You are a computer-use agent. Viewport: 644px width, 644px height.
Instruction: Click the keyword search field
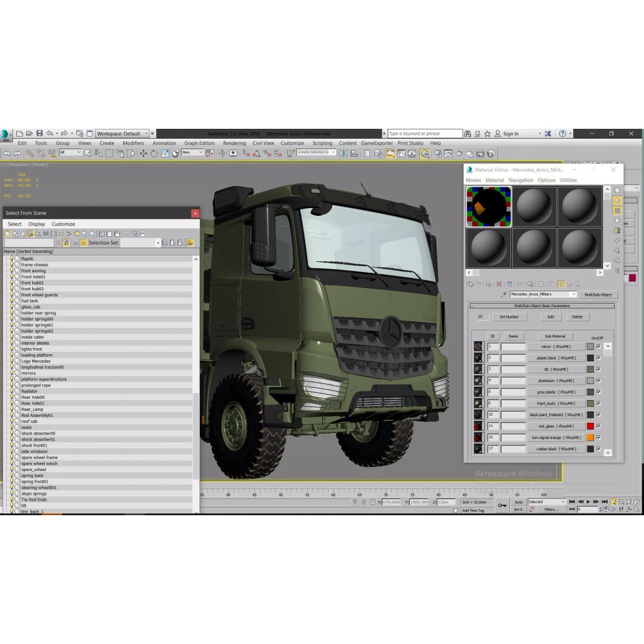pyautogui.click(x=425, y=134)
